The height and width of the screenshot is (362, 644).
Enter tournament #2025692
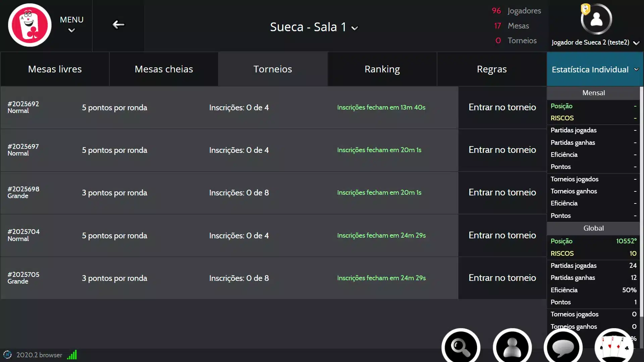click(x=502, y=107)
